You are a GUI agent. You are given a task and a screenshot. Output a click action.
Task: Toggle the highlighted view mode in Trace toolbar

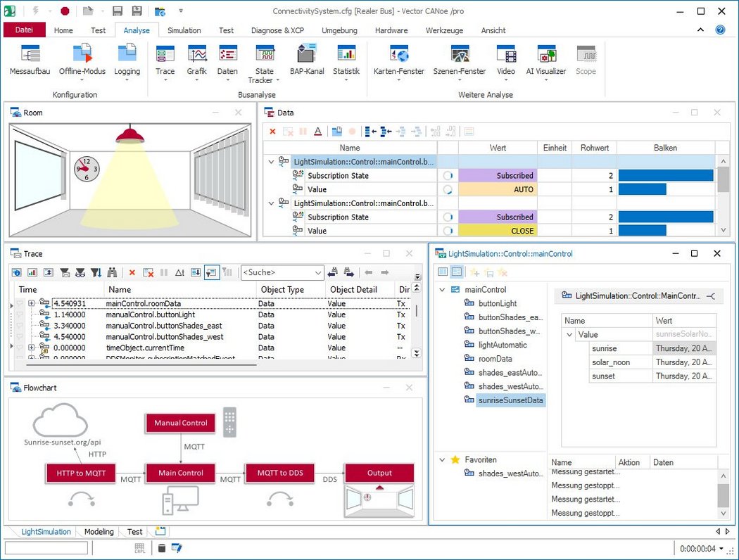pos(212,272)
